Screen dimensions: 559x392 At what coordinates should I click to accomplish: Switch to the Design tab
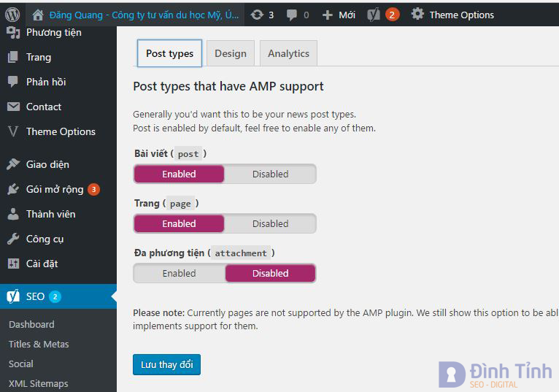click(x=230, y=53)
